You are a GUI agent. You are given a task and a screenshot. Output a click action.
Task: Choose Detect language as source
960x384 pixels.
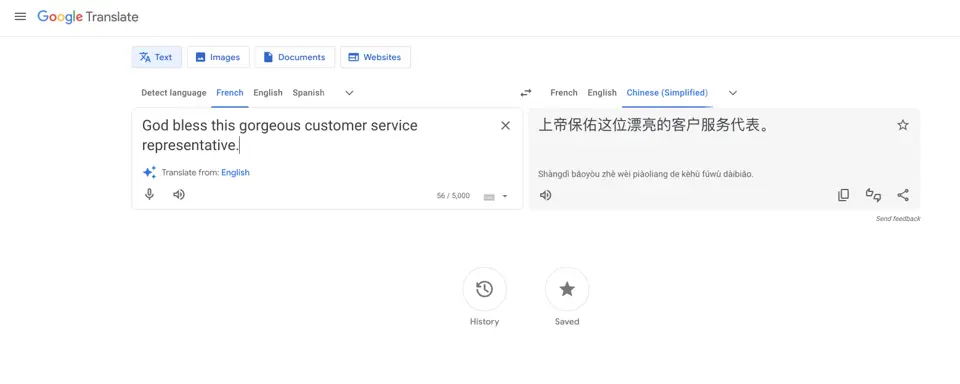pos(174,92)
